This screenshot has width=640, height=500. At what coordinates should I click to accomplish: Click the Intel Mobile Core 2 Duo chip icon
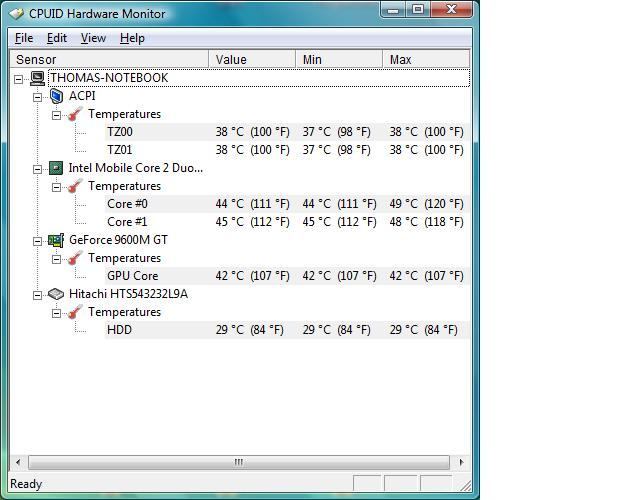coord(56,168)
